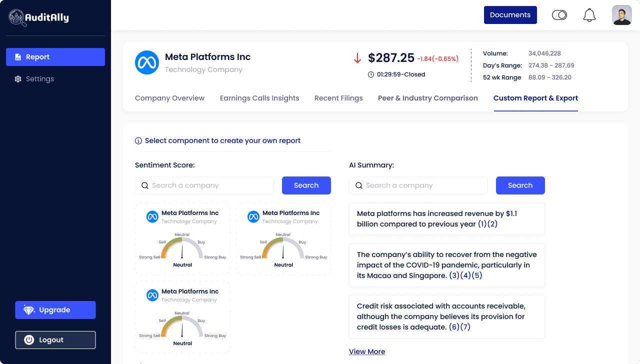Click the diamond icon on Upgrade
This screenshot has width=640, height=364.
[x=29, y=310]
